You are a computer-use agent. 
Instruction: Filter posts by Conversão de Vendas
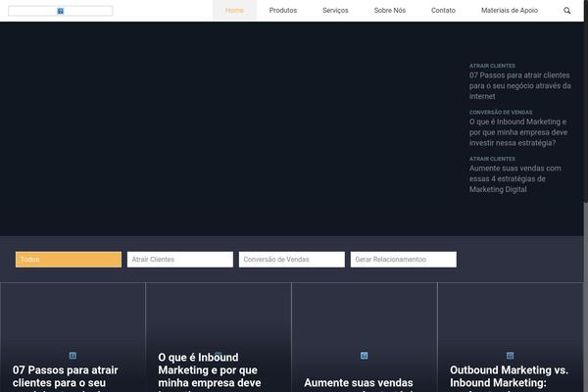292,259
